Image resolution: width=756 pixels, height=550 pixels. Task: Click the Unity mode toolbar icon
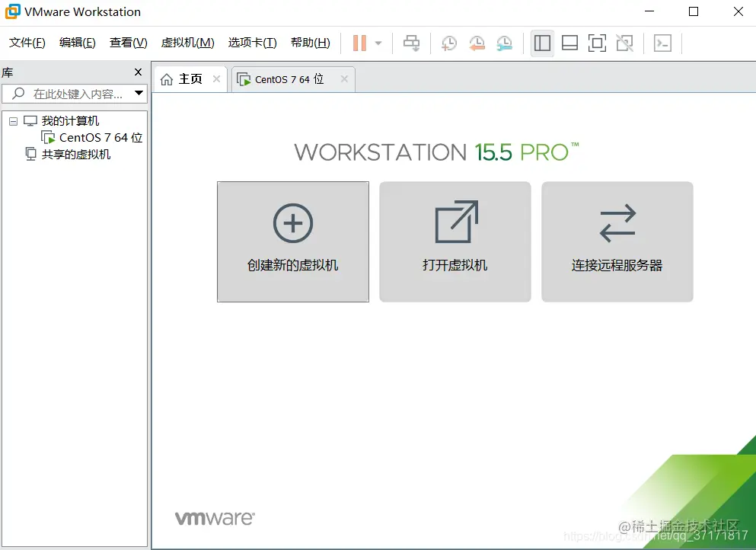[x=625, y=43]
